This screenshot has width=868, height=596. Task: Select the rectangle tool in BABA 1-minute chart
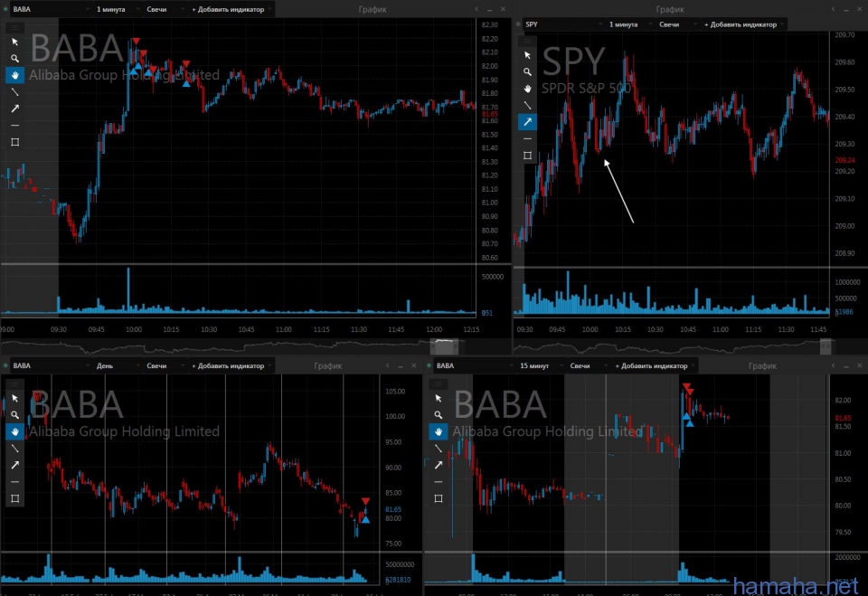click(15, 142)
